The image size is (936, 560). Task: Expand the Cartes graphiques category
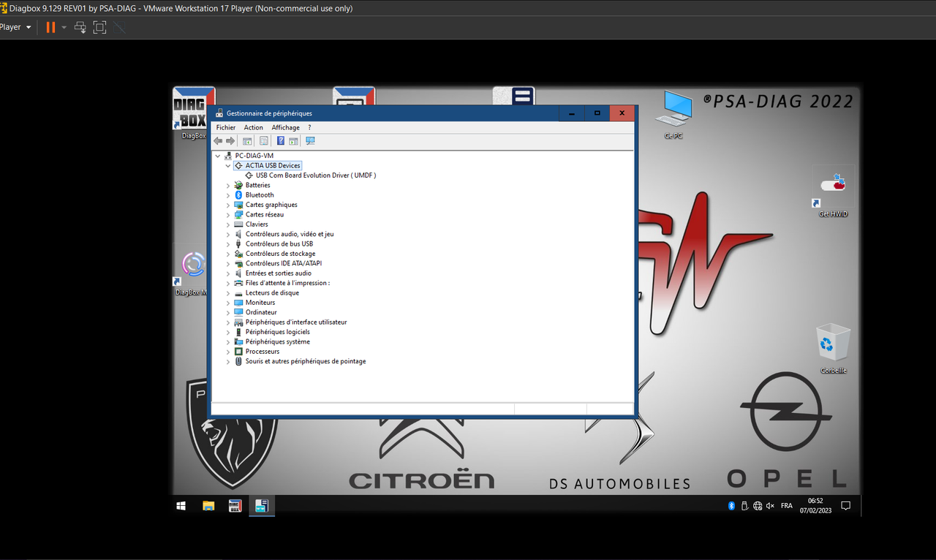[x=228, y=205]
